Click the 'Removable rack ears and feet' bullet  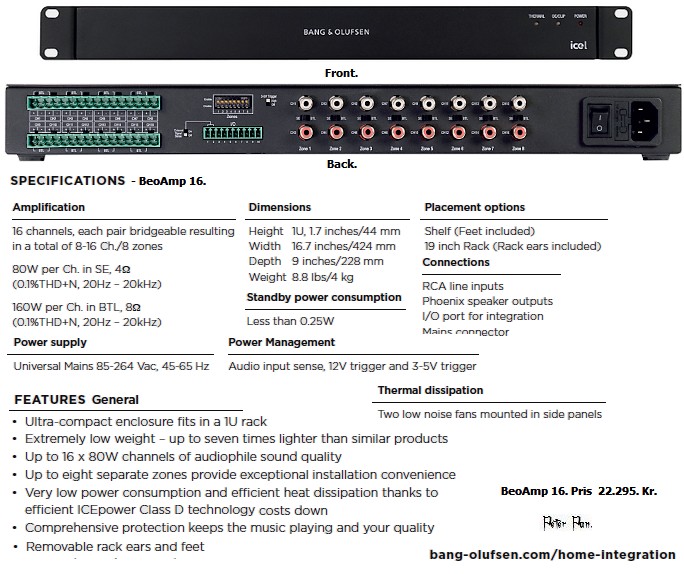(115, 547)
